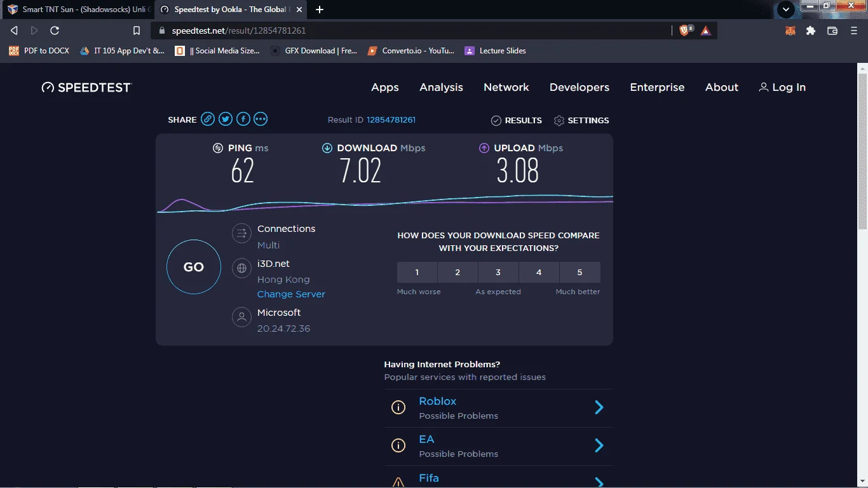The width and height of the screenshot is (868, 488).
Task: Open Brave Rewards triangle icon
Action: [x=706, y=30]
